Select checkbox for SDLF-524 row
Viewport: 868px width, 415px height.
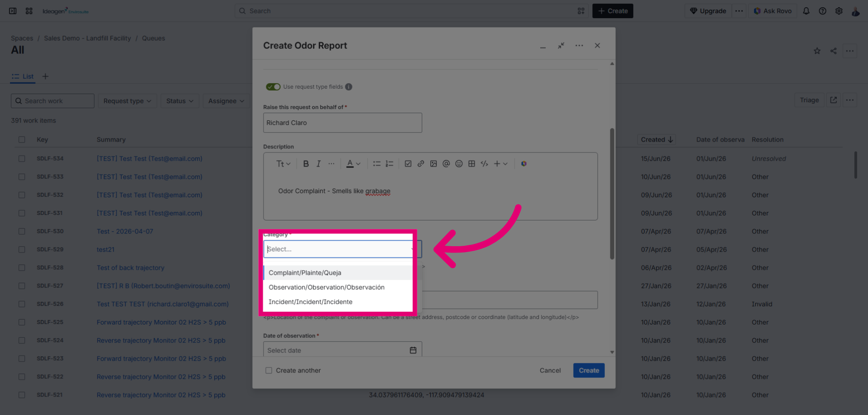(x=22, y=340)
